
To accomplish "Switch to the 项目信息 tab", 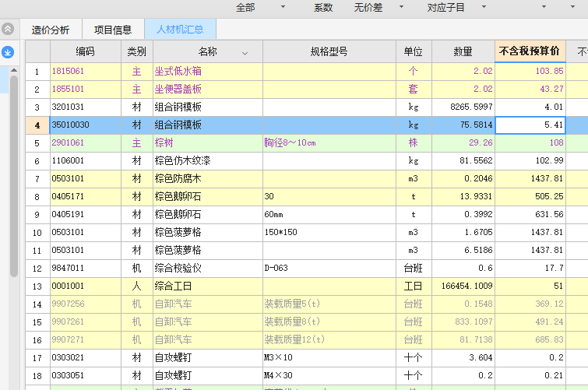I will [x=113, y=30].
